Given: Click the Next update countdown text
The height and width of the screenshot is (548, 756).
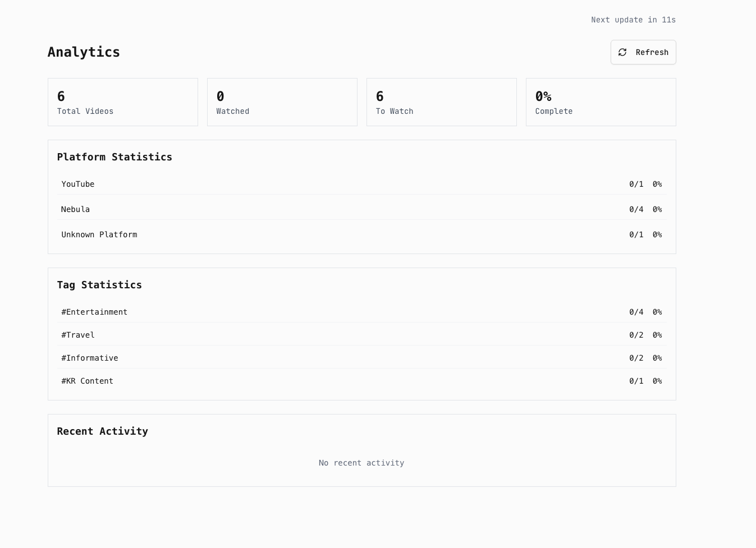Looking at the screenshot, I should click(x=633, y=20).
